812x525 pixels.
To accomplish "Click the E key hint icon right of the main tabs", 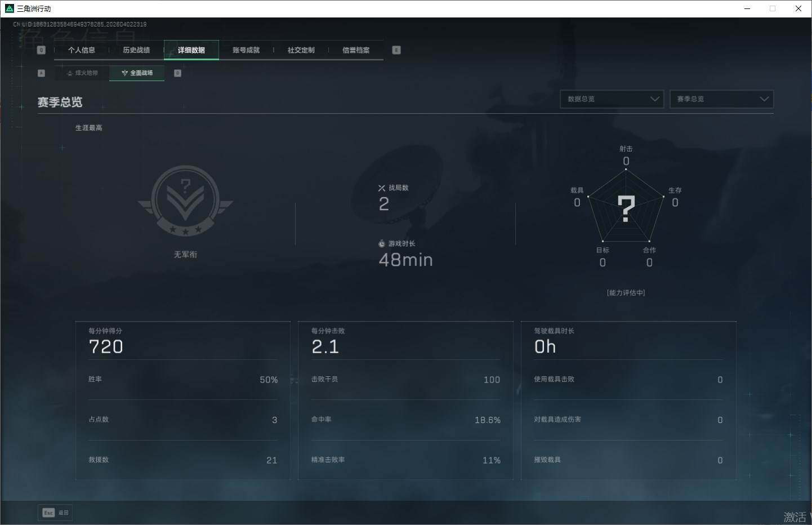I will pyautogui.click(x=396, y=50).
